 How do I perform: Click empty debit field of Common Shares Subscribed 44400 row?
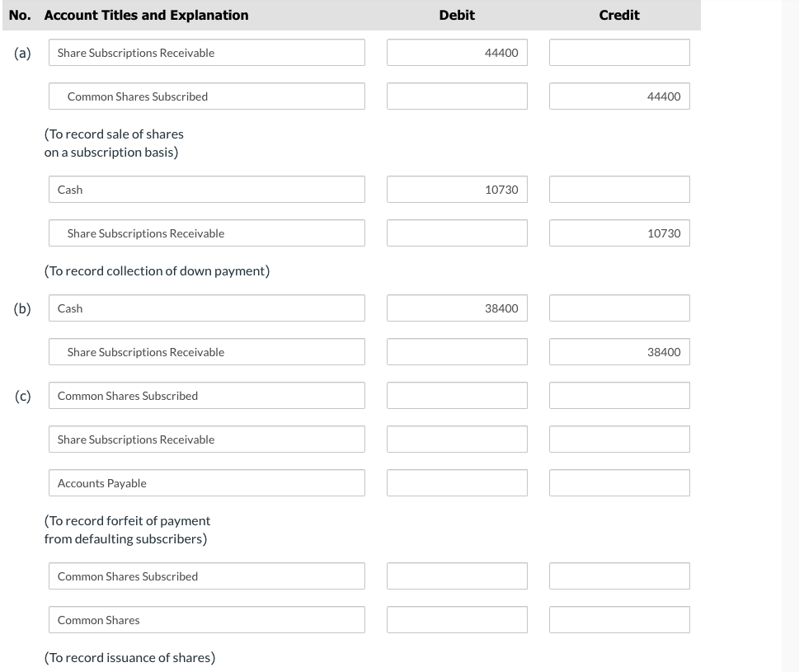click(457, 96)
